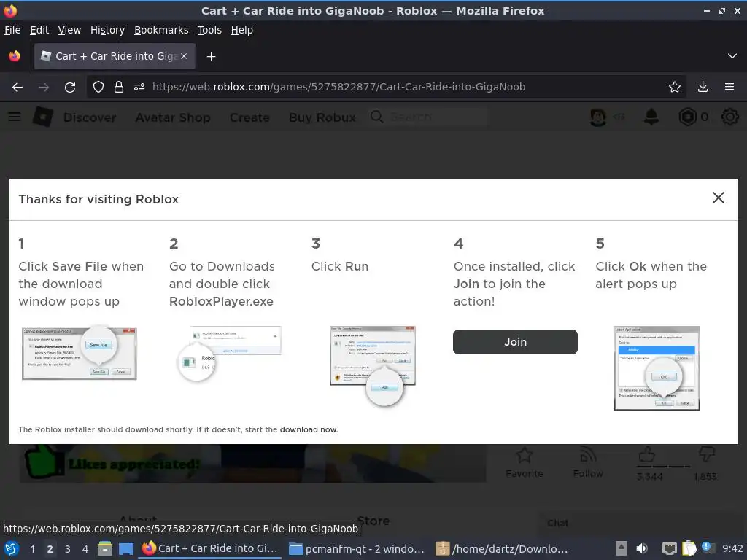Switch to virtual desktop 3

pyautogui.click(x=68, y=549)
